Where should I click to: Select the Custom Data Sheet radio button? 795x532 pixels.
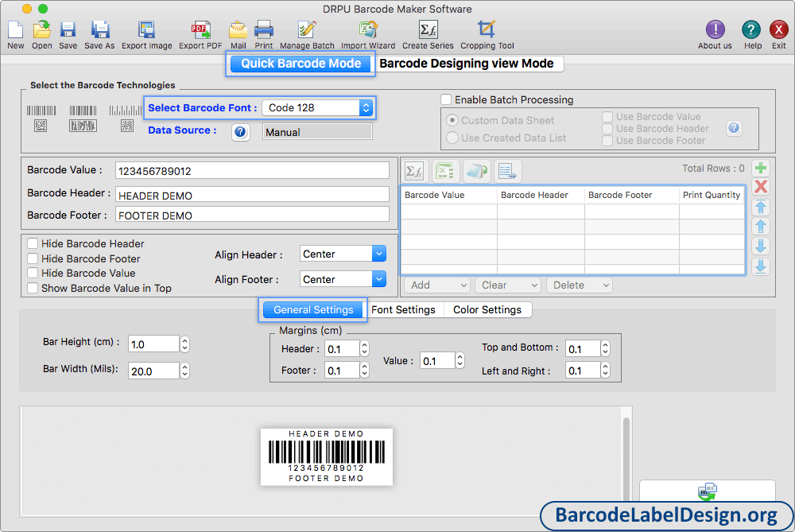pyautogui.click(x=452, y=120)
